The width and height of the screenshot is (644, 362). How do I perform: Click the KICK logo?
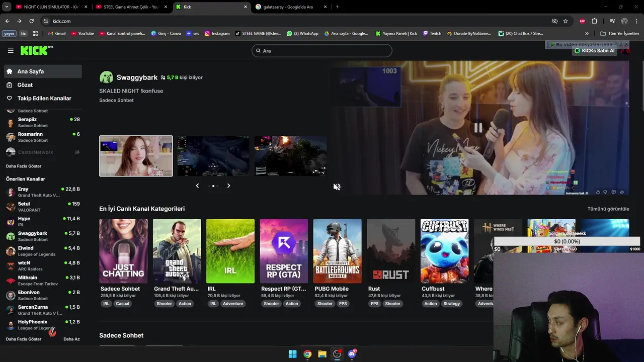36,50
